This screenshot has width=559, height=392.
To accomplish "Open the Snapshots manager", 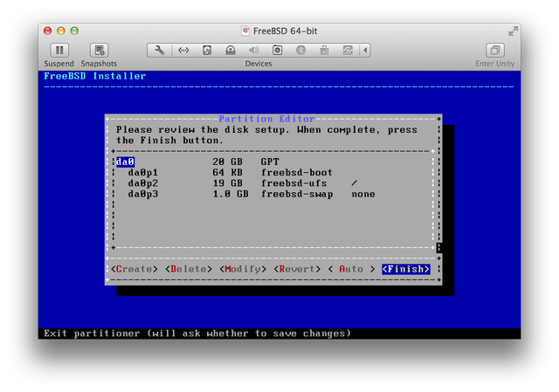I will [x=99, y=51].
